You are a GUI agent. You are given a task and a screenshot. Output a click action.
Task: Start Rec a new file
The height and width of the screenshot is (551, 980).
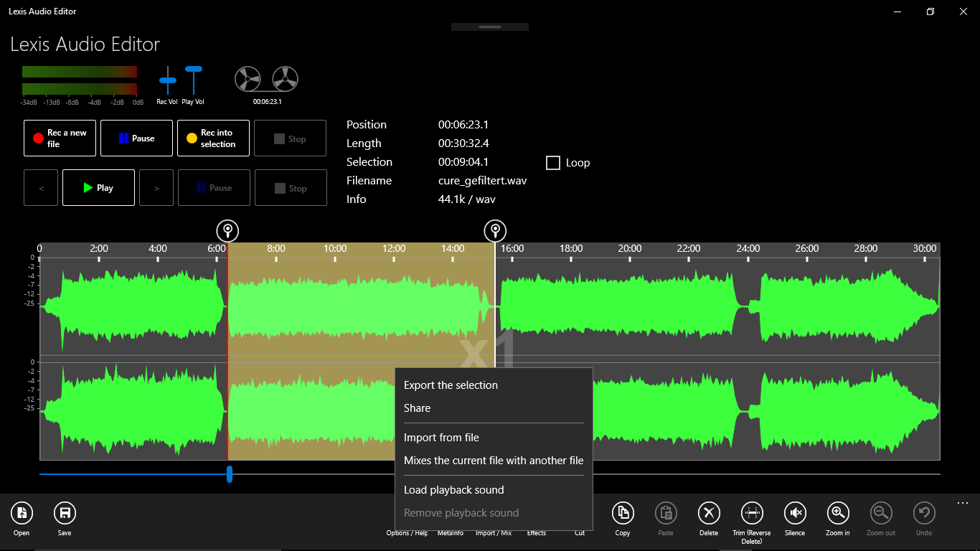click(x=60, y=138)
